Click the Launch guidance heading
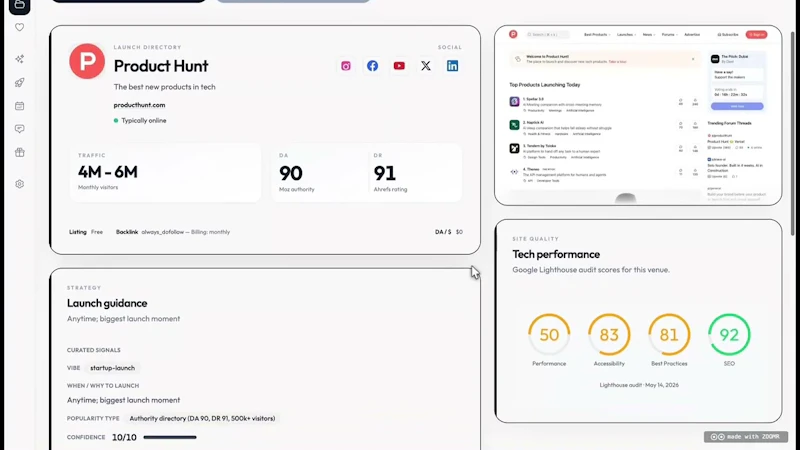This screenshot has height=450, width=800. [x=107, y=303]
